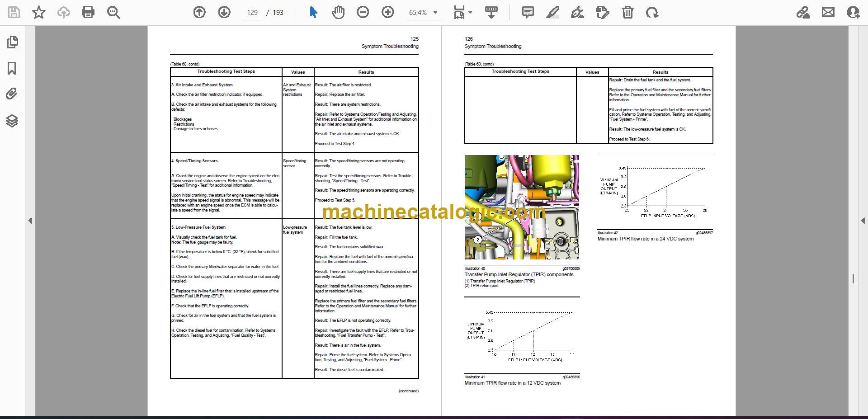
Task: Click the '4. Speed/Timing Sensors' heading
Action: 194,161
